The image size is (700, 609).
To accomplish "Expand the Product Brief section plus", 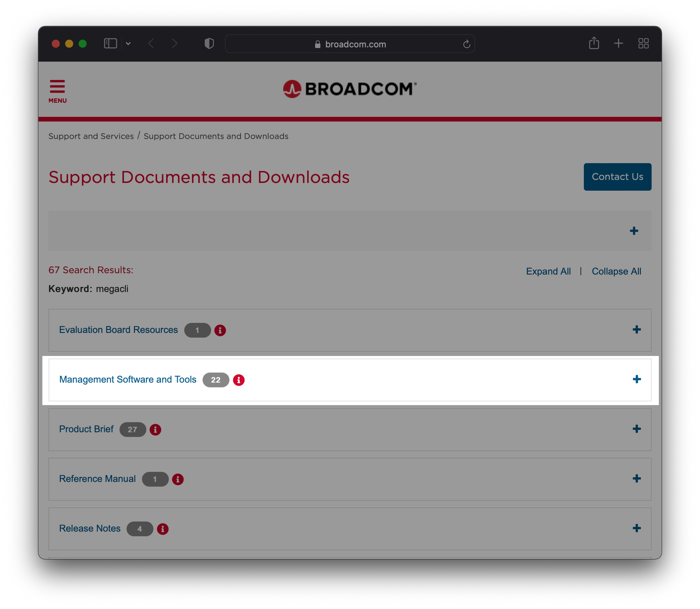I will point(636,429).
